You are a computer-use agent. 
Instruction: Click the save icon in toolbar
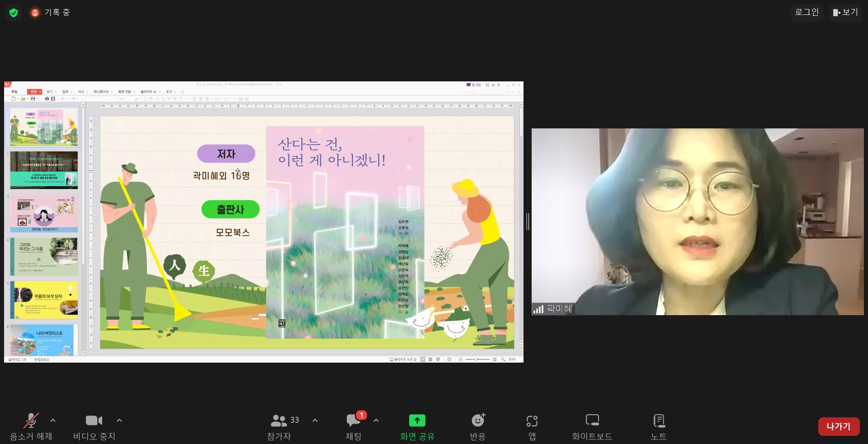coord(33,99)
